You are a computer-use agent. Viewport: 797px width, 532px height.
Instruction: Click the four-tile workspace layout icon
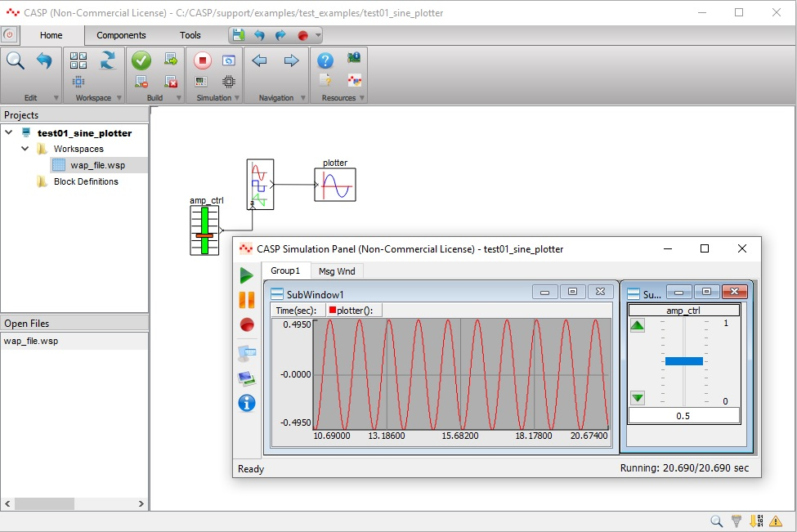coord(78,60)
